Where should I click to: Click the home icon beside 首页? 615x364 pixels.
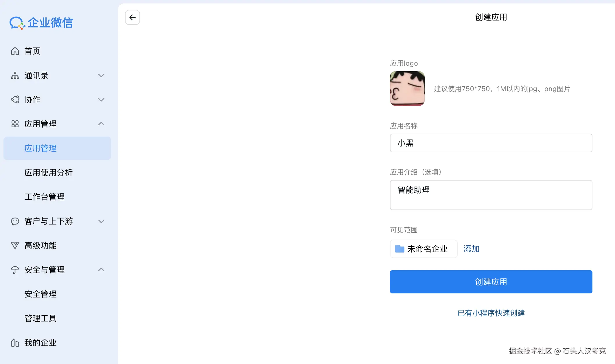tap(15, 51)
